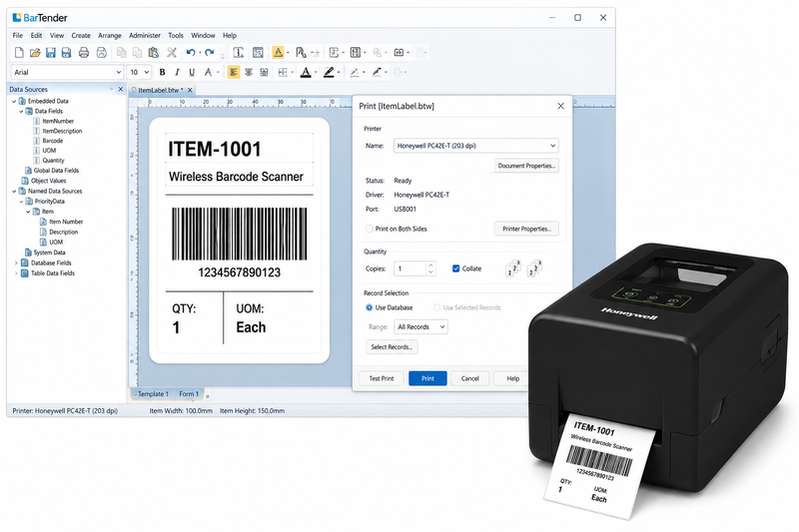Open a file using the folder icon
The image size is (799, 532).
click(35, 53)
